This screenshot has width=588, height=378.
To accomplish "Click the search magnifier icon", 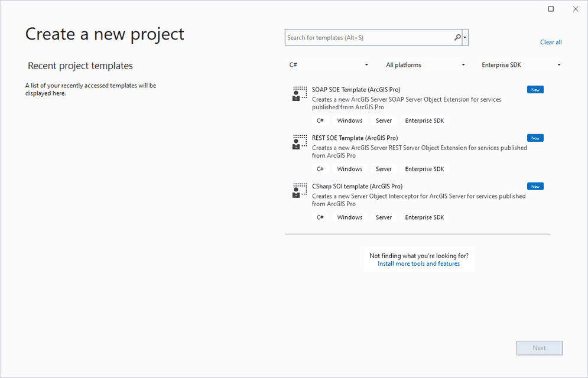I will (457, 37).
